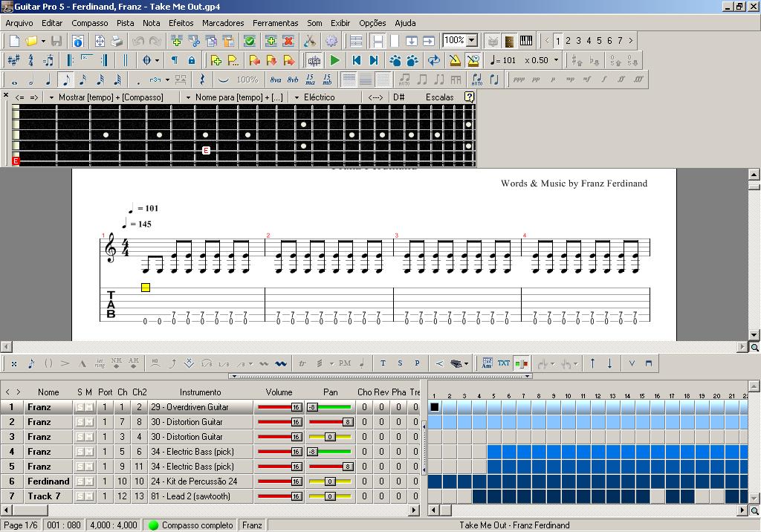Insert a rest with the rest symbol icon
The width and height of the screenshot is (761, 532).
(202, 80)
